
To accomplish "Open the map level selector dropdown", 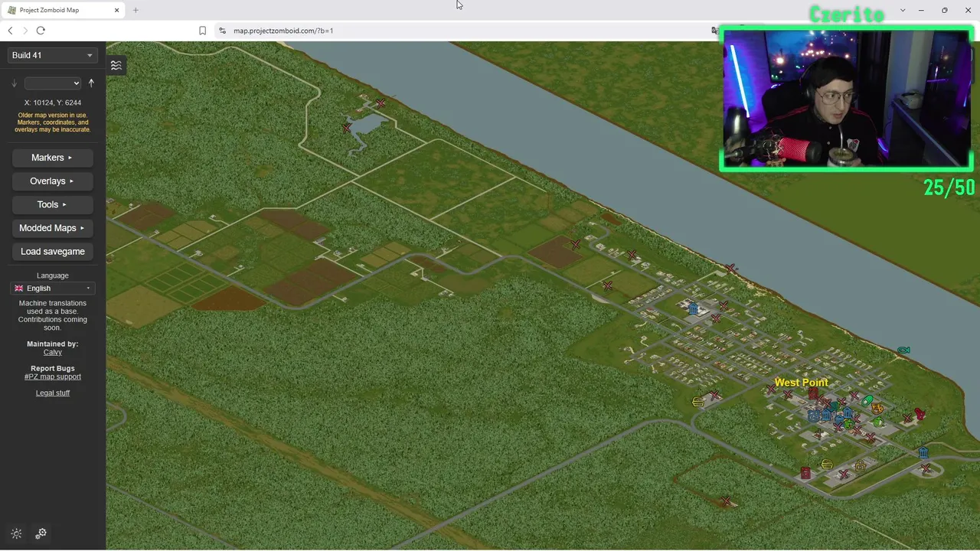I will coord(53,83).
